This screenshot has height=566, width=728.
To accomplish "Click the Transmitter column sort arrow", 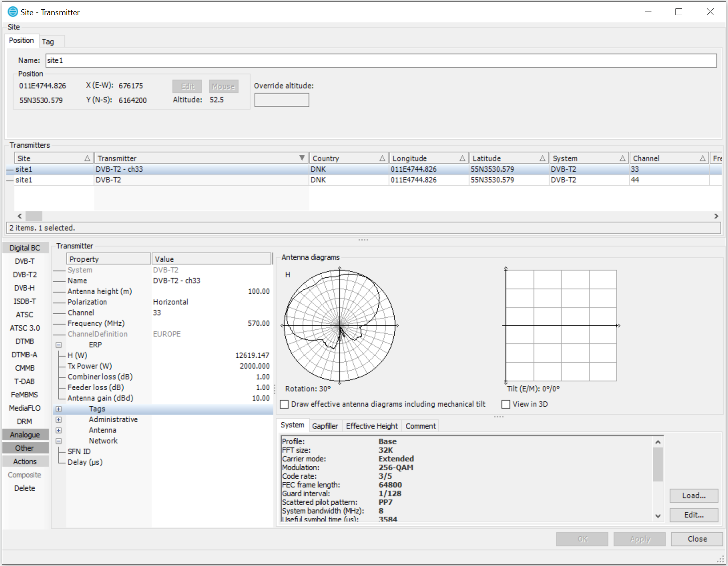I will 302,158.
